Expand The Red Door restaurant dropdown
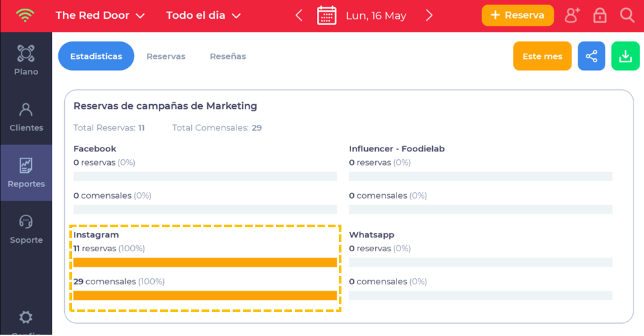 (100, 16)
